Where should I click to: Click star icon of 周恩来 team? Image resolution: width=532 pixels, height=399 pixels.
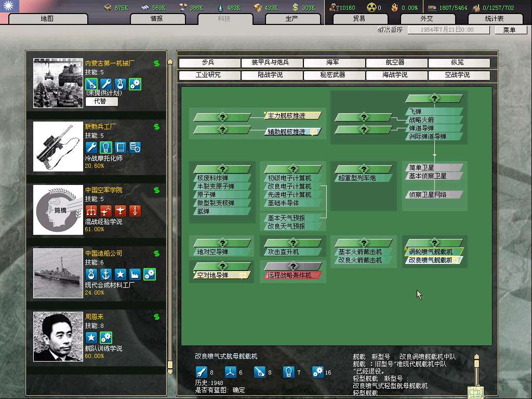point(91,338)
